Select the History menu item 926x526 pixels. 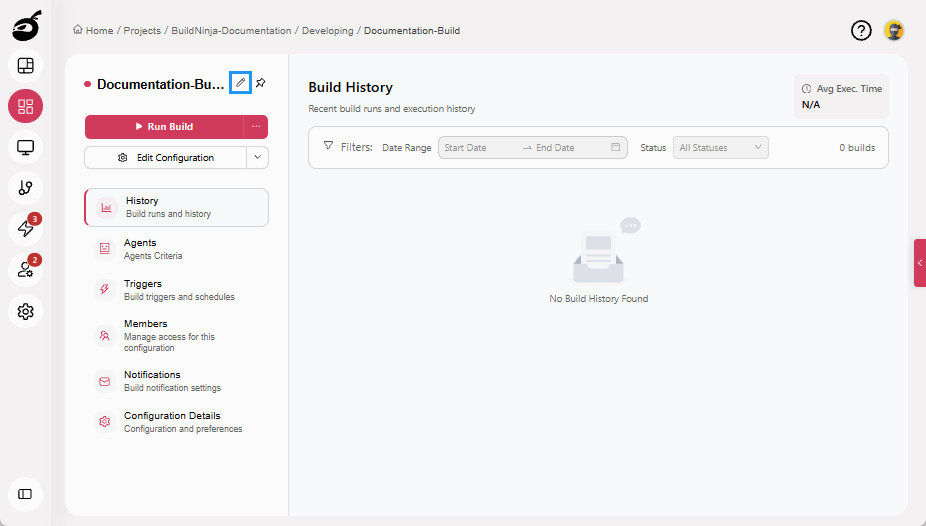[177, 207]
